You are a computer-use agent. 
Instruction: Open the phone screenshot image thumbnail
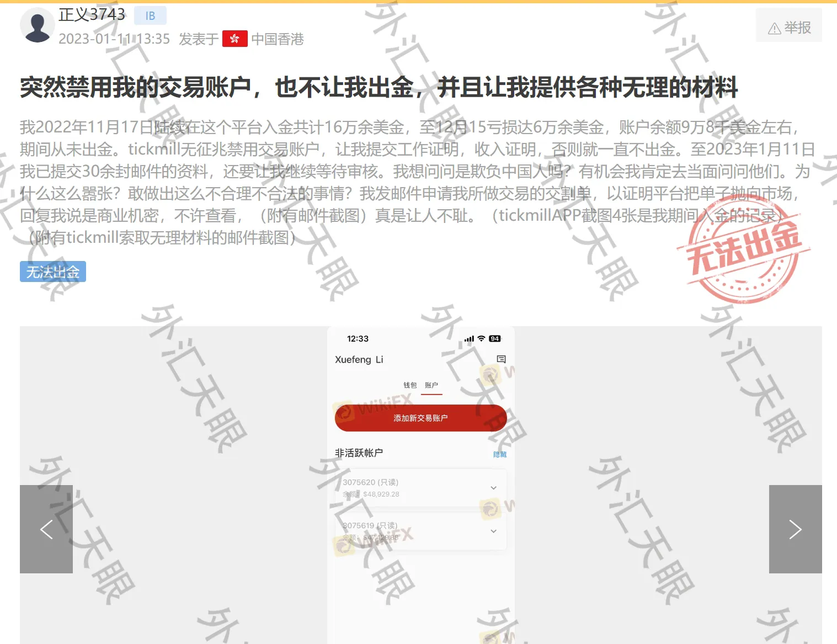click(x=421, y=485)
